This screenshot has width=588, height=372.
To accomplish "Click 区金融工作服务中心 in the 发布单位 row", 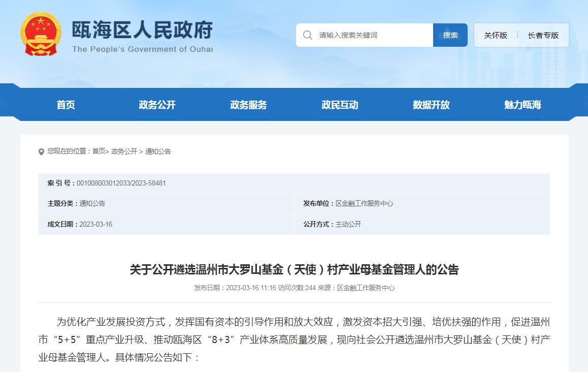I will click(364, 203).
